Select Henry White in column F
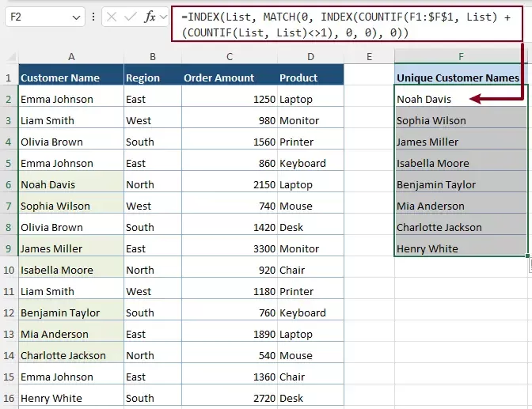532x409 pixels. click(461, 245)
